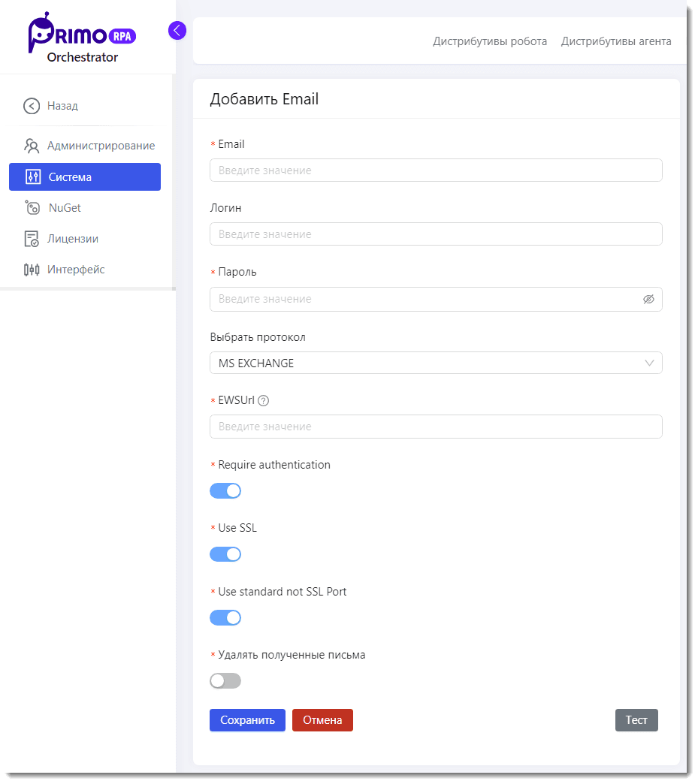Click the Интерфейс settings icon
Image resolution: width=698 pixels, height=784 pixels.
(x=32, y=270)
